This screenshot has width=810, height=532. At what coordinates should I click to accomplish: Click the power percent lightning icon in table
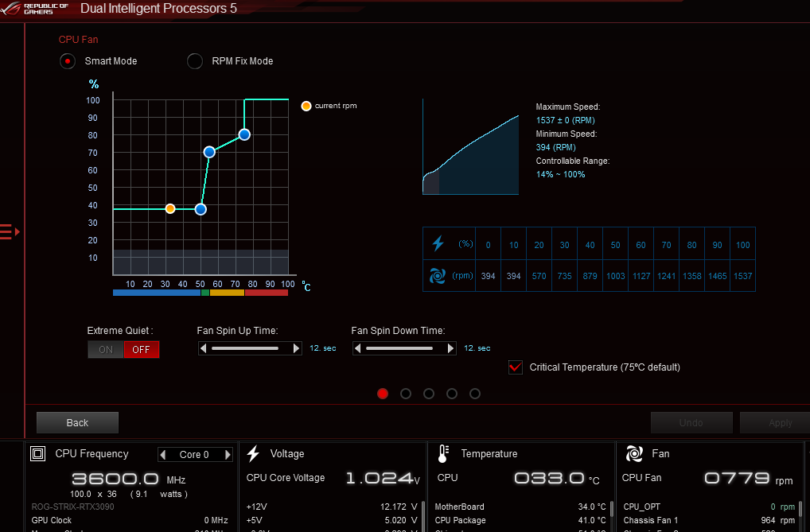point(438,243)
